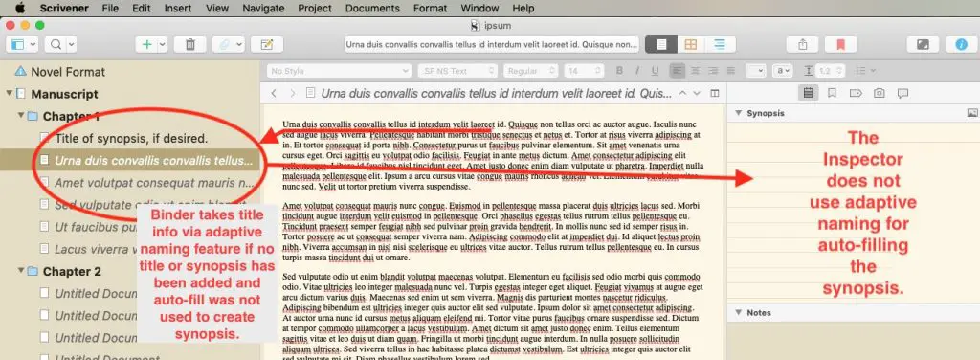Select justified text alignment
Screen dimensions: 980x360
(730, 71)
